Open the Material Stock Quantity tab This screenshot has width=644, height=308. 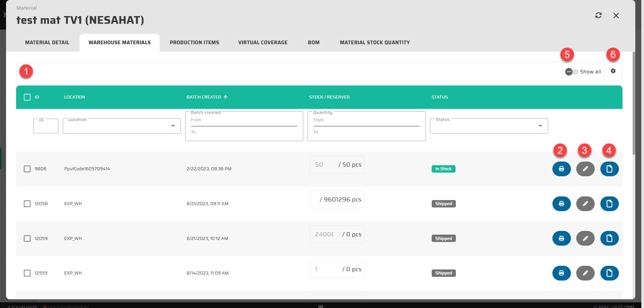pyautogui.click(x=375, y=43)
